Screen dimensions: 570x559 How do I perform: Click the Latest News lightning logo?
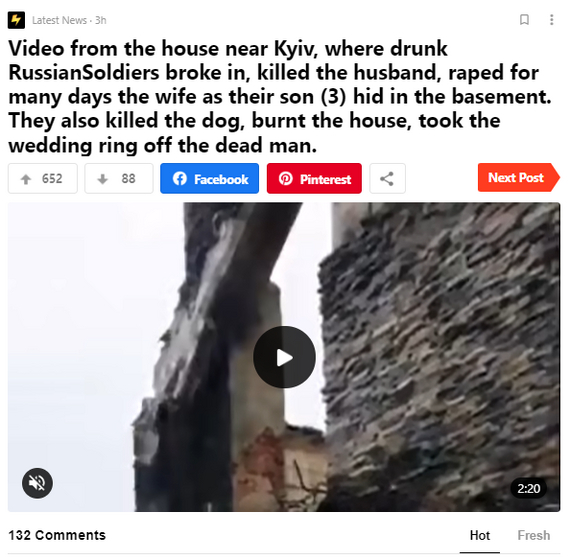point(16,20)
